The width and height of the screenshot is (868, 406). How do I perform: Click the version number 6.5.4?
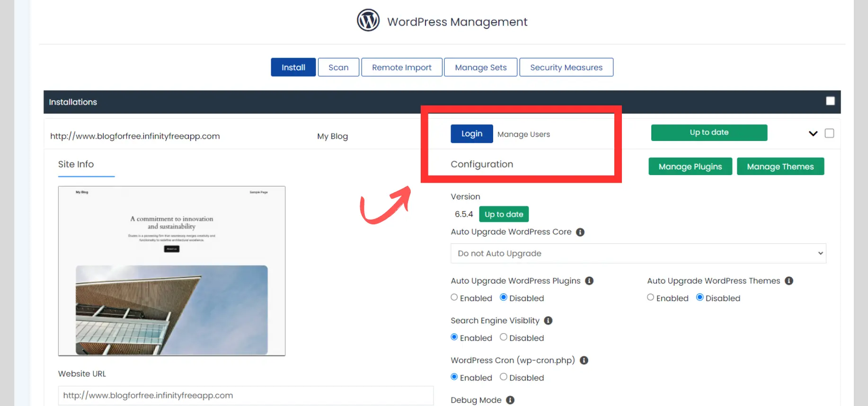[464, 214]
